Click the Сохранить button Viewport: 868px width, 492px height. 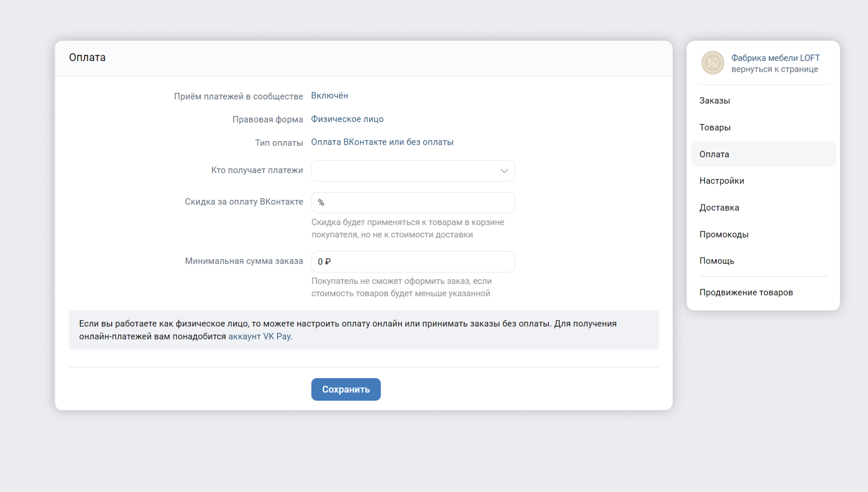pos(346,389)
